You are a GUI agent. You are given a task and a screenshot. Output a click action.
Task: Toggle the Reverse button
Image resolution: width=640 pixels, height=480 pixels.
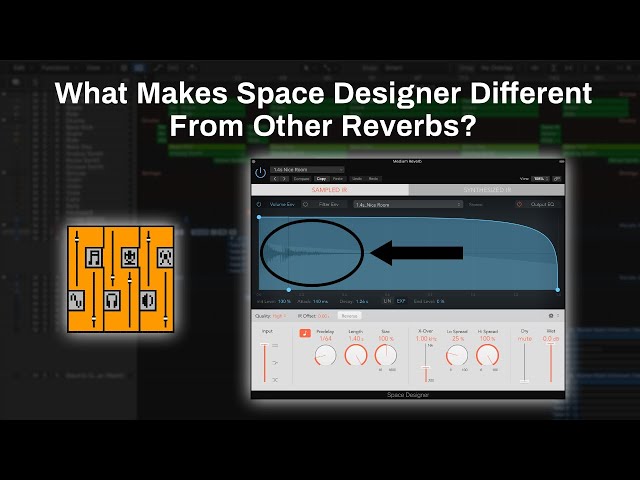click(x=349, y=316)
